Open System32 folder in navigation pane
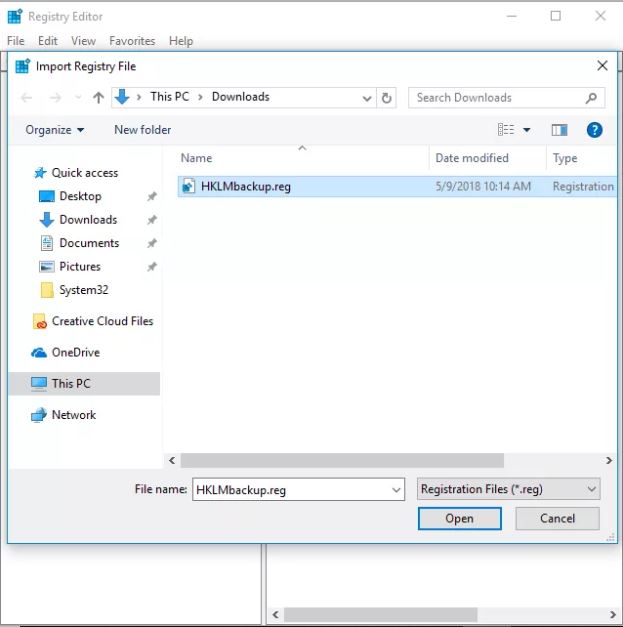This screenshot has width=623, height=627. (x=84, y=290)
